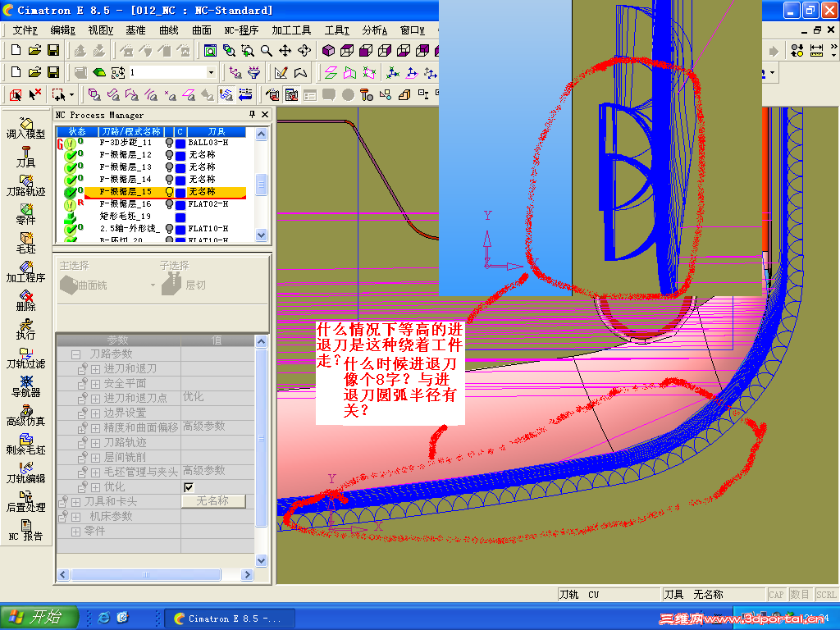Toggle lightbulb for F-根据层_13
Image resolution: width=840 pixels, height=630 pixels.
point(169,167)
